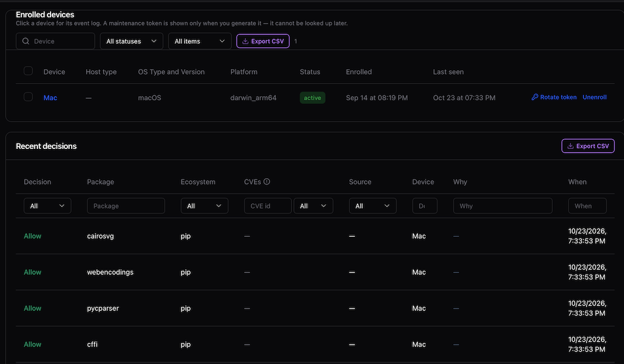
Task: Toggle the select-all devices checkbox
Action: point(28,71)
